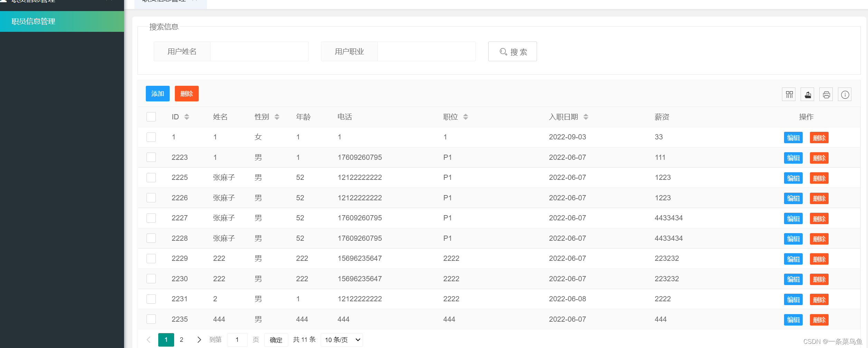Click the 电话 column header
This screenshot has width=868, height=348.
(x=345, y=117)
